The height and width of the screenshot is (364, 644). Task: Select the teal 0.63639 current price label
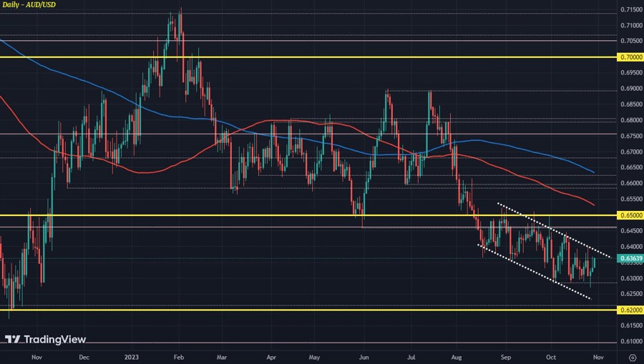630,259
